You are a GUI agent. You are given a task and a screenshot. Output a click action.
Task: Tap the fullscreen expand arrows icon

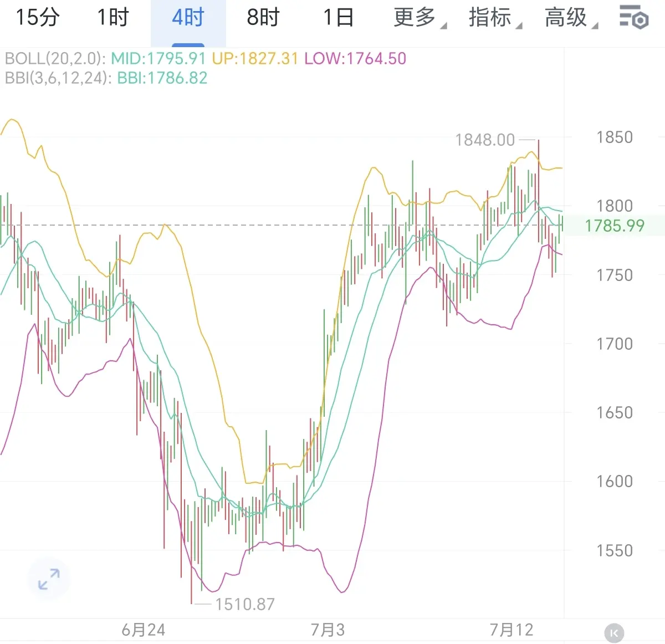tap(49, 579)
